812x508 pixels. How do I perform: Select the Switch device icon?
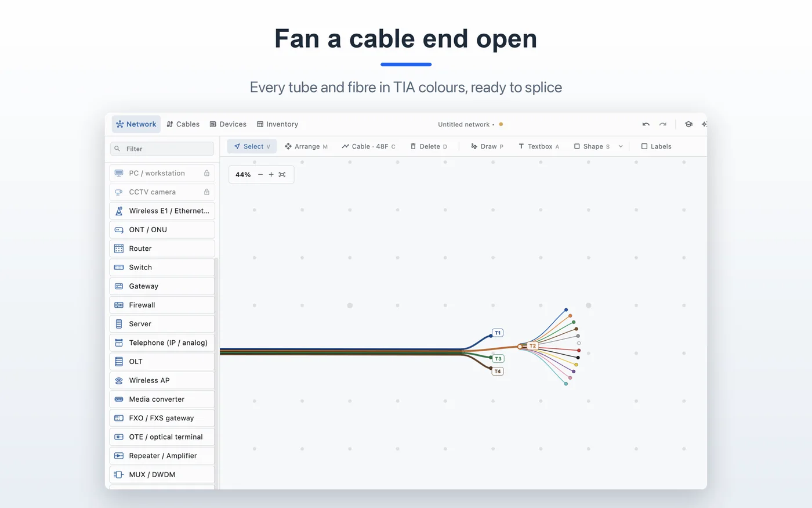tap(119, 268)
